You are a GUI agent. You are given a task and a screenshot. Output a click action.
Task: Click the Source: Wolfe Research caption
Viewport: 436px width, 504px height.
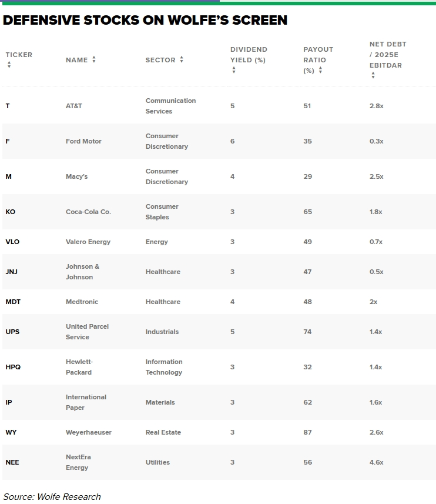[52, 496]
